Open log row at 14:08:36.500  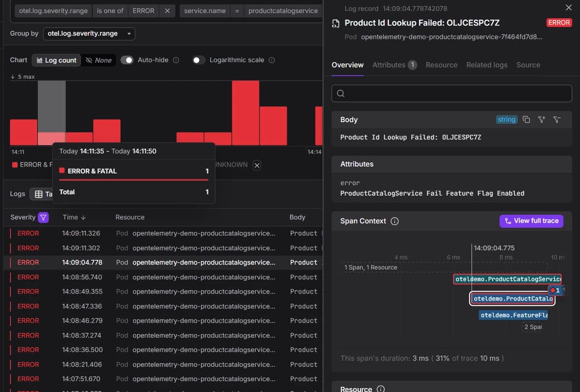click(163, 350)
